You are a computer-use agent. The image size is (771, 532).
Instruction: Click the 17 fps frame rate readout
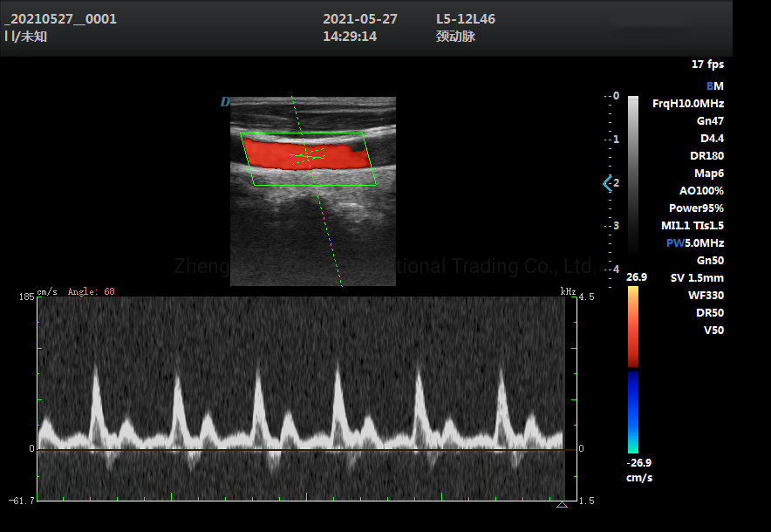(707, 64)
